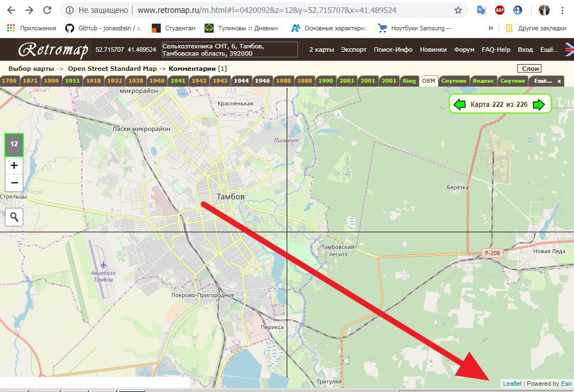Open the Тулиновы :: Дневник bookmark

point(242,28)
